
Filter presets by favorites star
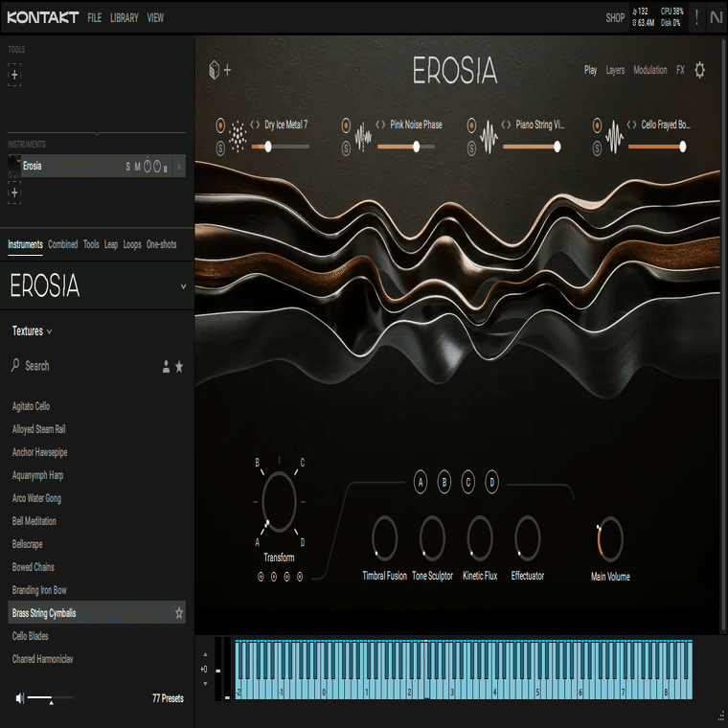pos(179,367)
